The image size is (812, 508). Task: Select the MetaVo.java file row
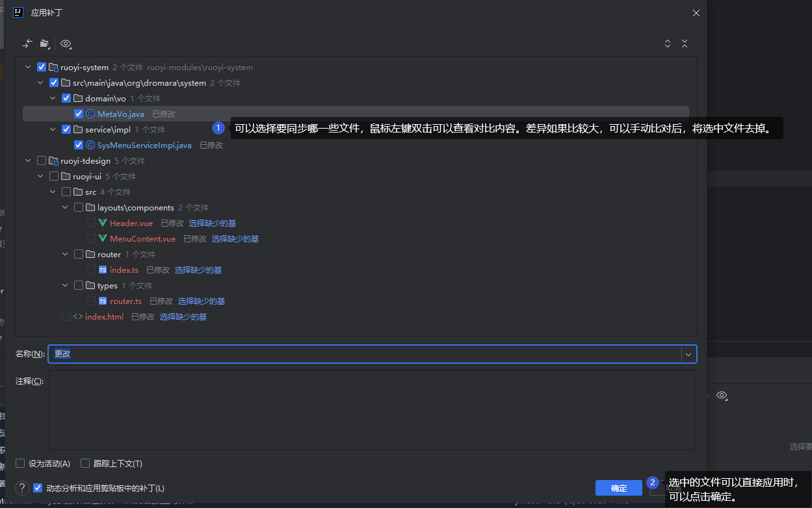pyautogui.click(x=356, y=114)
